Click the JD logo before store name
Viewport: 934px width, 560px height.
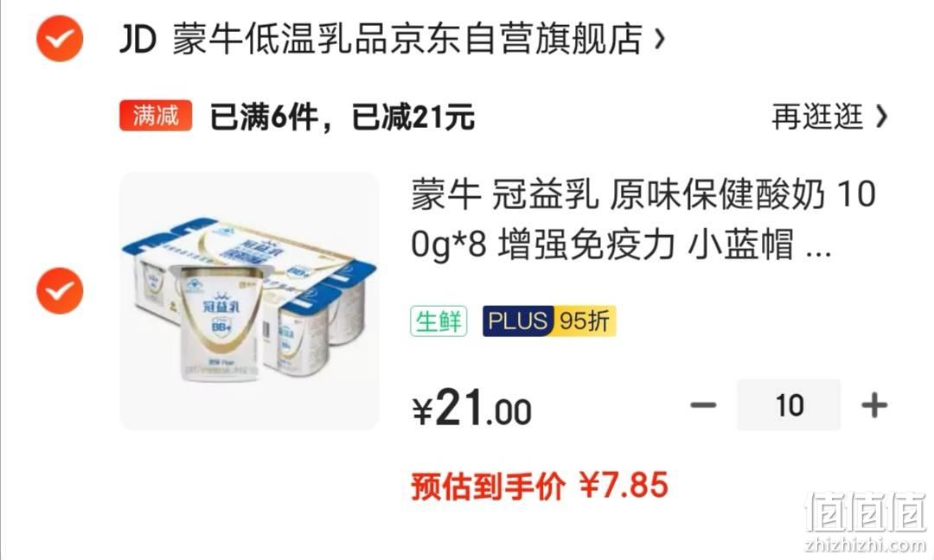click(138, 39)
